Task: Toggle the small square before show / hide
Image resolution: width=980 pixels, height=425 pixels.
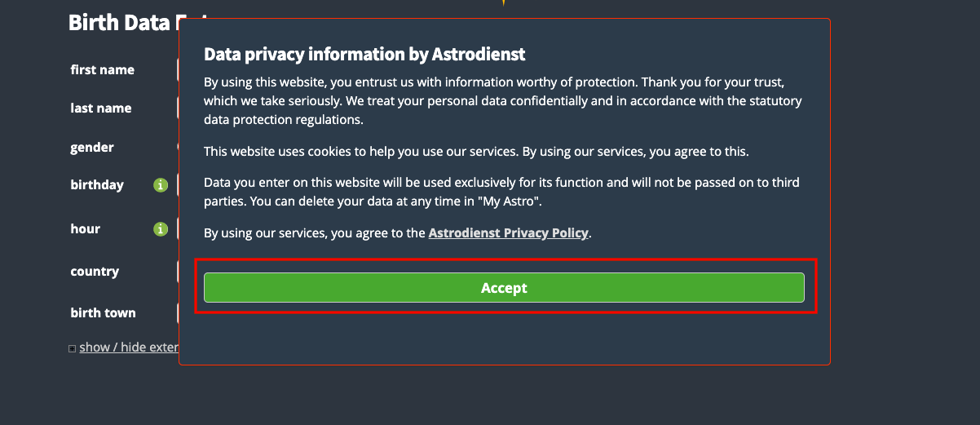Action: tap(73, 348)
